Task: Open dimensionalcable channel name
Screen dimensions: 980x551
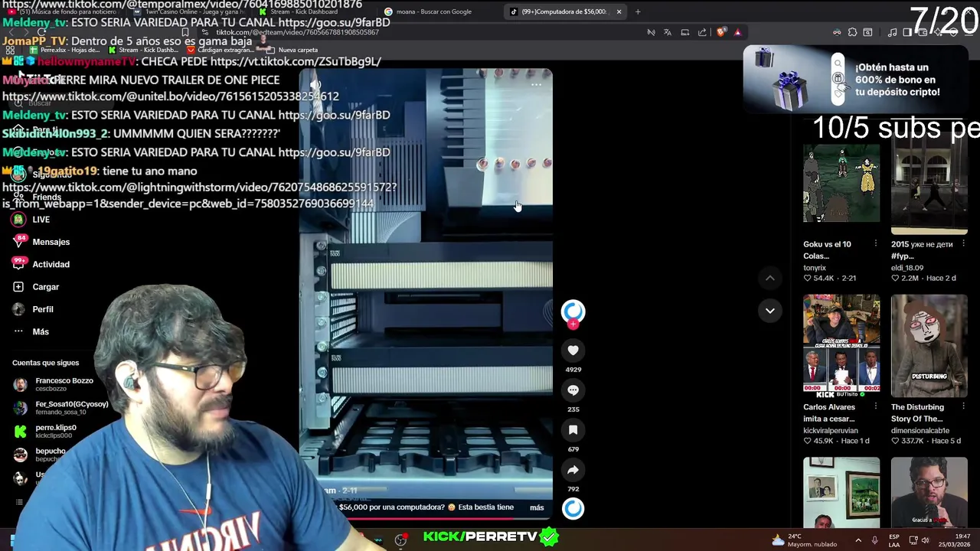Action: [x=920, y=431]
